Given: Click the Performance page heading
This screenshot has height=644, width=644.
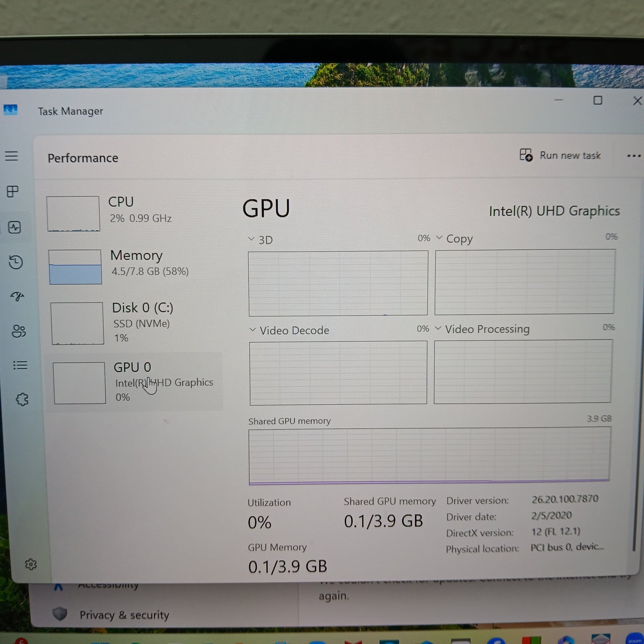Looking at the screenshot, I should 83,158.
